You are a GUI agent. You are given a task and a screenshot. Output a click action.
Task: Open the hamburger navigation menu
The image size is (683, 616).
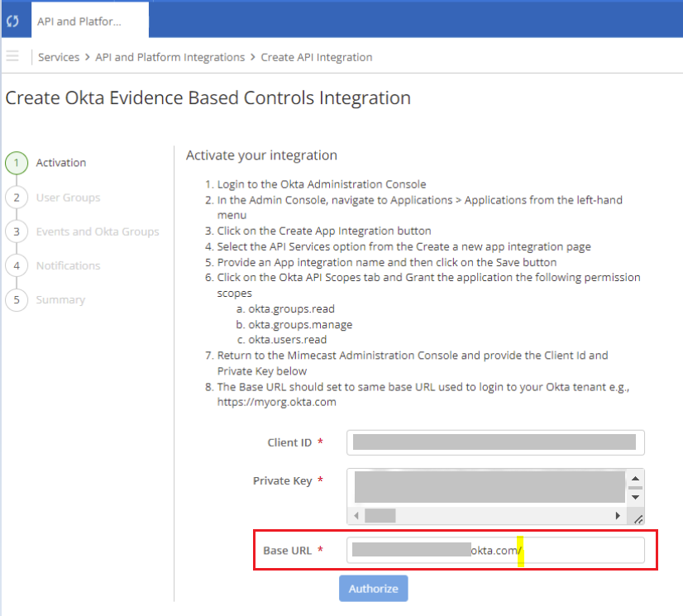(12, 57)
